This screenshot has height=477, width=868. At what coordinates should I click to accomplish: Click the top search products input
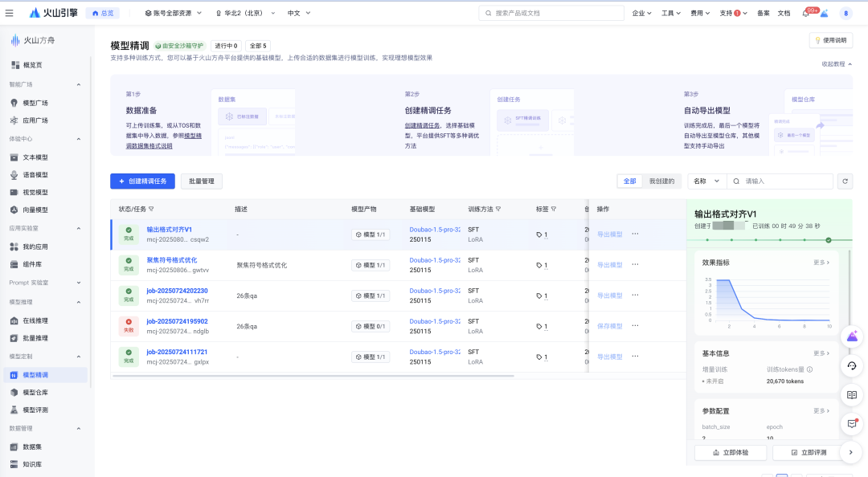[551, 14]
